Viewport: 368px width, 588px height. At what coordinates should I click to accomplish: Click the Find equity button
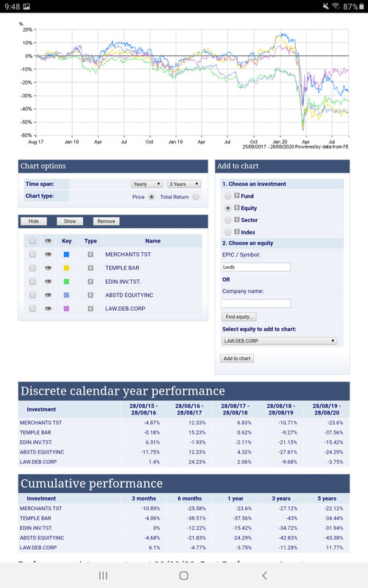239,317
